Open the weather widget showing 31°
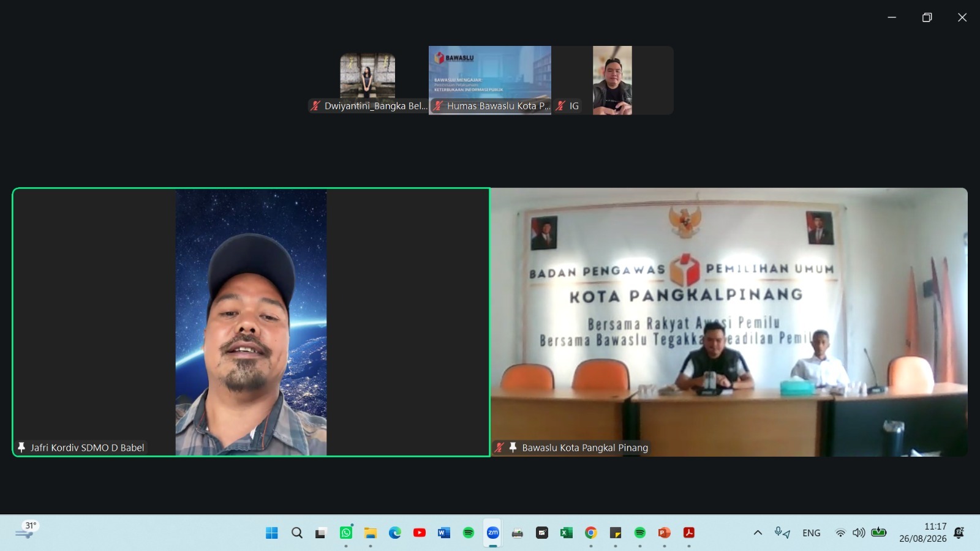Image resolution: width=980 pixels, height=551 pixels. click(x=27, y=530)
